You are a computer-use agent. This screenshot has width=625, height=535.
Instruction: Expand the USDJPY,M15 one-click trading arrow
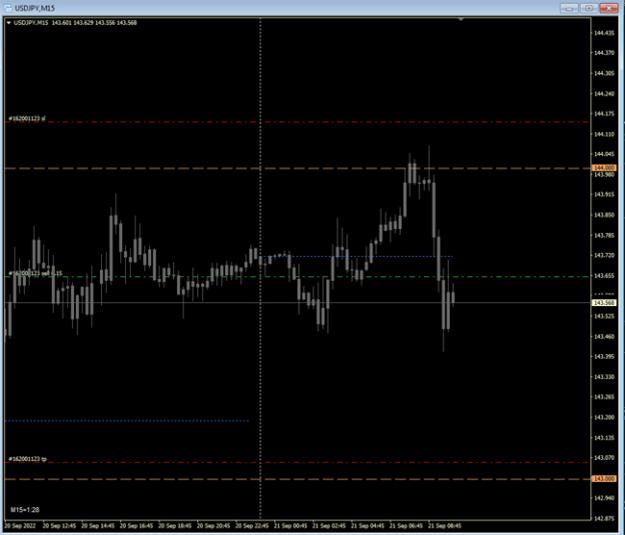[8, 23]
